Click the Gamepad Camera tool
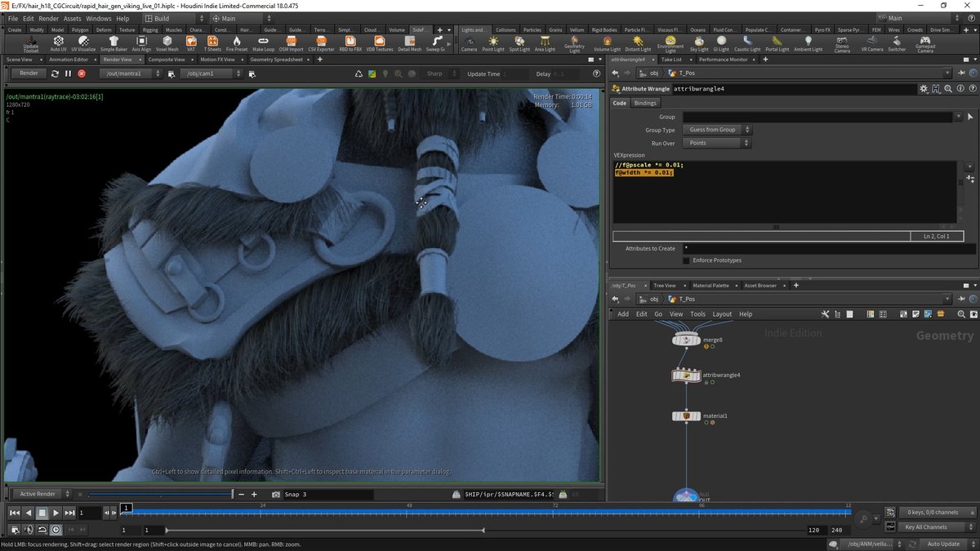The height and width of the screenshot is (551, 980). pos(924,43)
